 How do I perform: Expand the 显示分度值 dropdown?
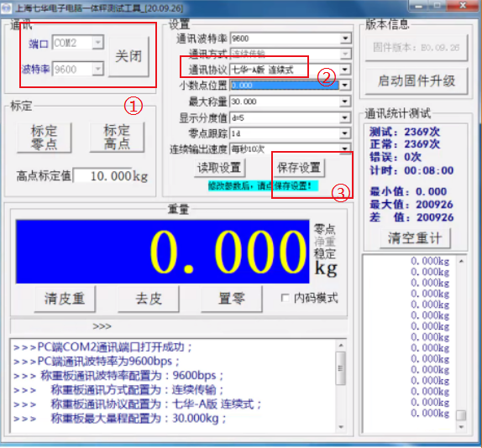(x=345, y=117)
